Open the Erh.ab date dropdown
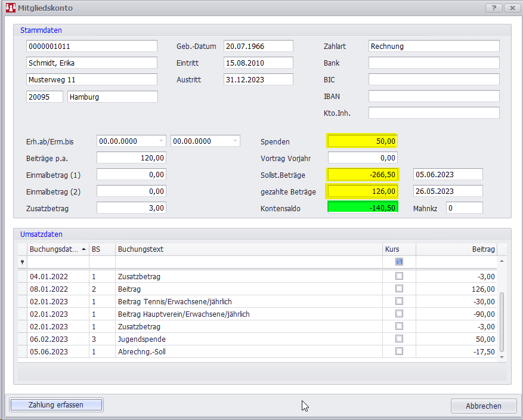This screenshot has width=523, height=420. pyautogui.click(x=161, y=141)
